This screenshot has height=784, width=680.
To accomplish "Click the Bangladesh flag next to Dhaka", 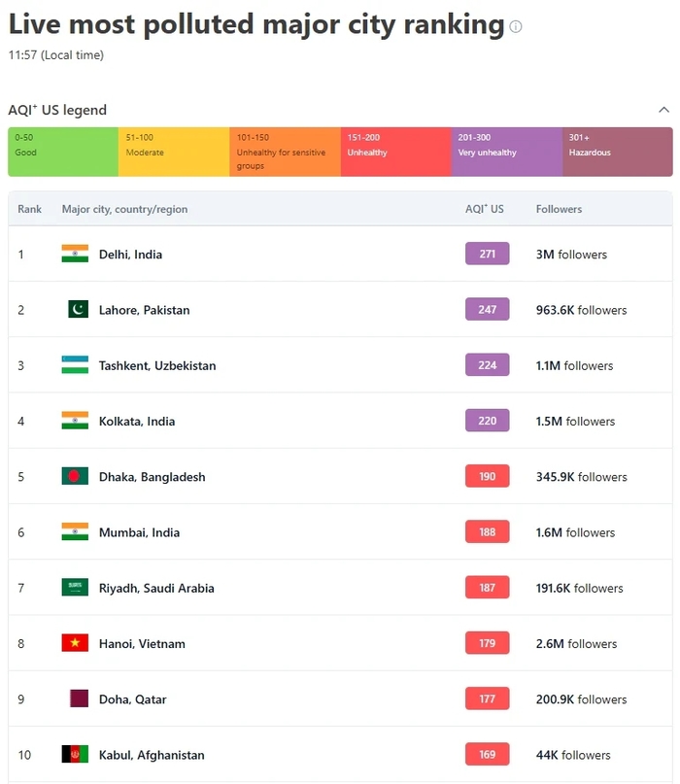I will pyautogui.click(x=75, y=476).
